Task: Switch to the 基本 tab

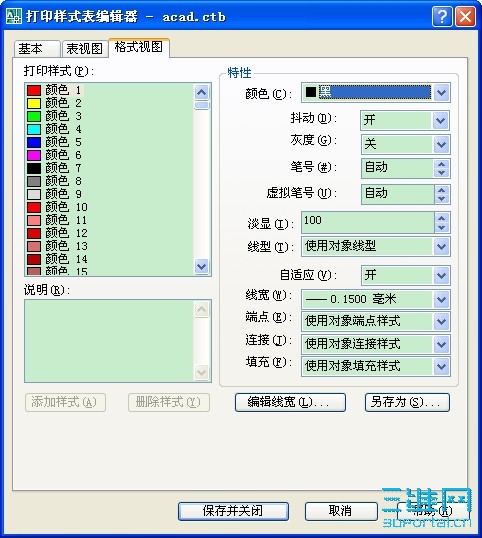Action: click(37, 48)
